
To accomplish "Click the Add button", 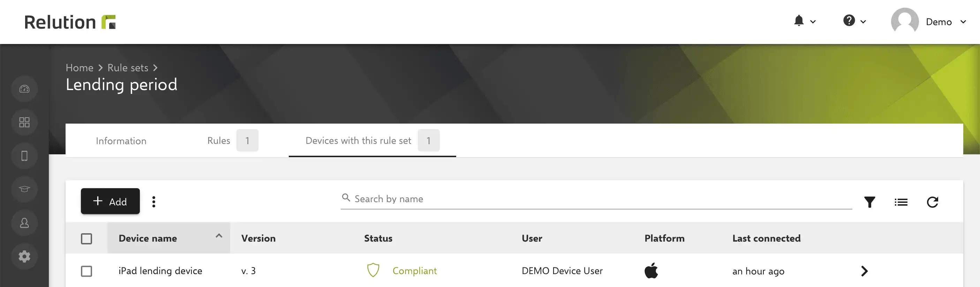I will tap(110, 201).
